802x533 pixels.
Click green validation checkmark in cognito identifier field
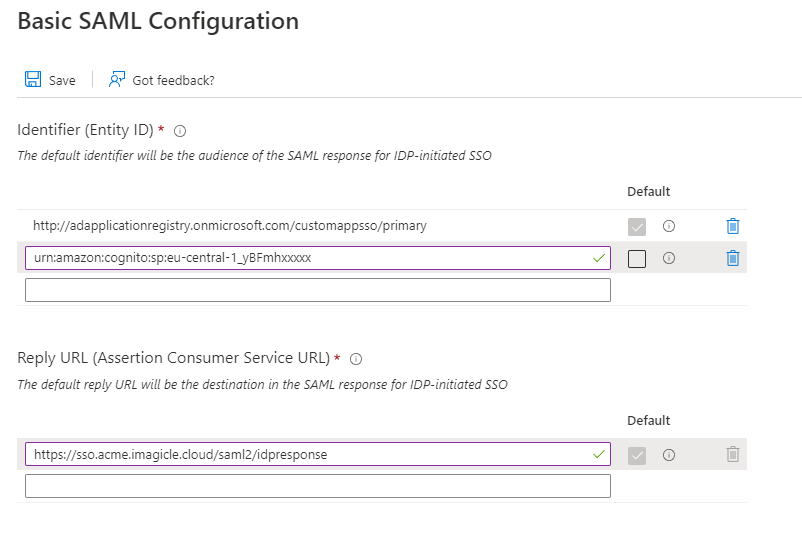tap(599, 258)
